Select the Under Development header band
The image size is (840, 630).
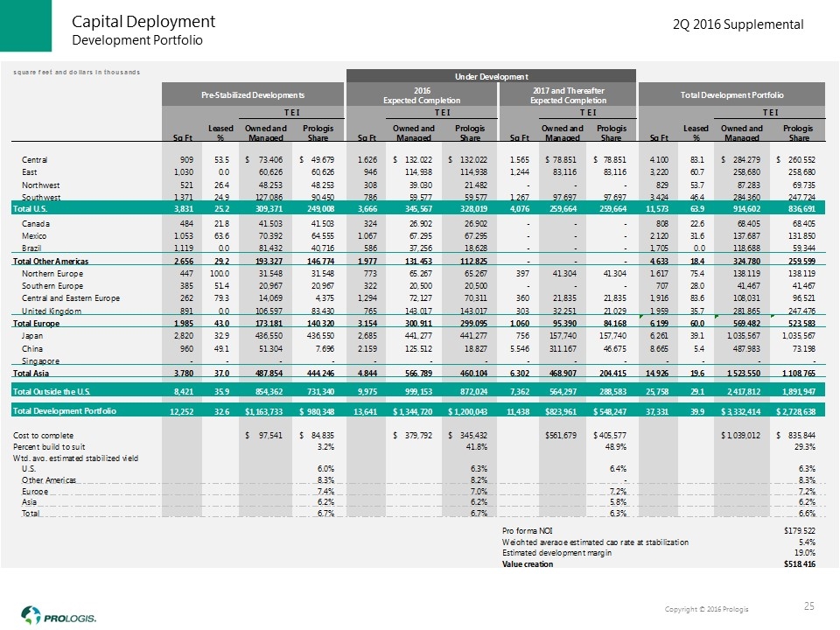pyautogui.click(x=493, y=76)
